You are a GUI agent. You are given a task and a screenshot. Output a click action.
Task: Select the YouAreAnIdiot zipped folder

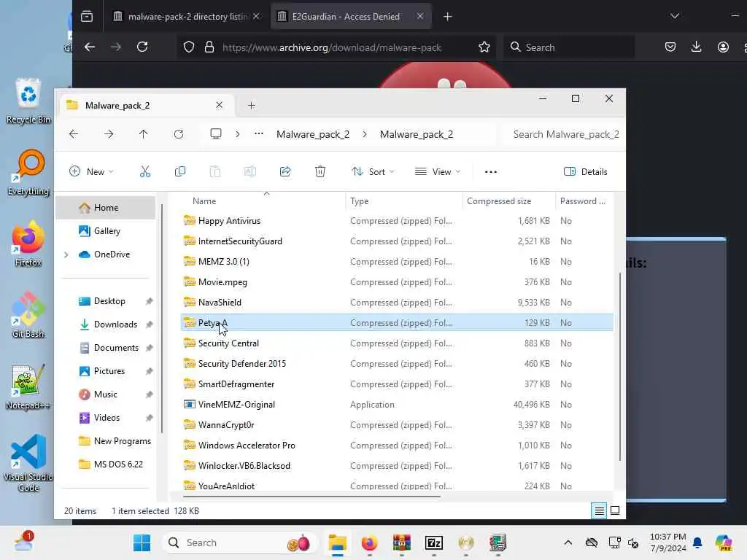(x=397, y=486)
